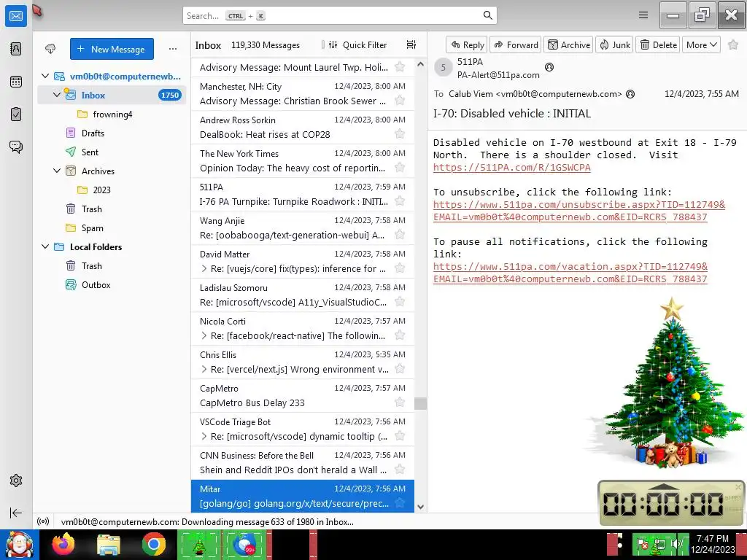Viewport: 747px width, 560px height.
Task: Click the search magnifier icon
Action: (x=487, y=15)
